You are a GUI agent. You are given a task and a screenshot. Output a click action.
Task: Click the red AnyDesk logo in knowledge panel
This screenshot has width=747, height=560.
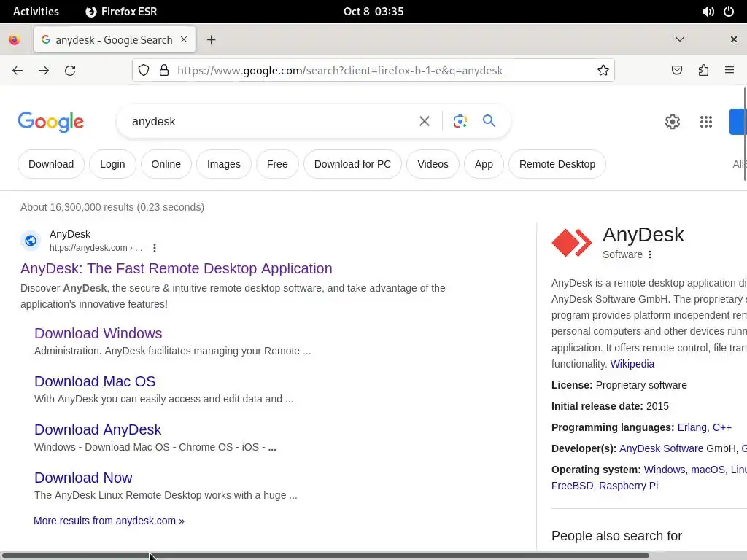point(572,242)
